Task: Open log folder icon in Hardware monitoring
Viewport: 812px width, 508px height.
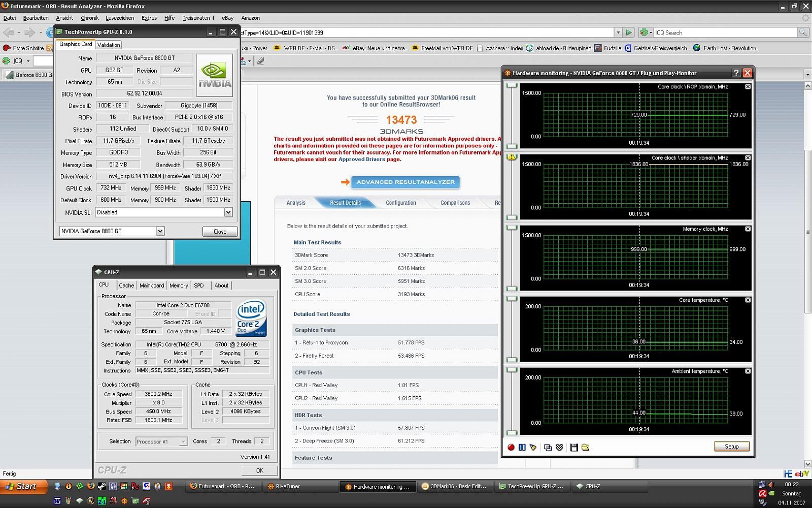Action: (x=585, y=447)
